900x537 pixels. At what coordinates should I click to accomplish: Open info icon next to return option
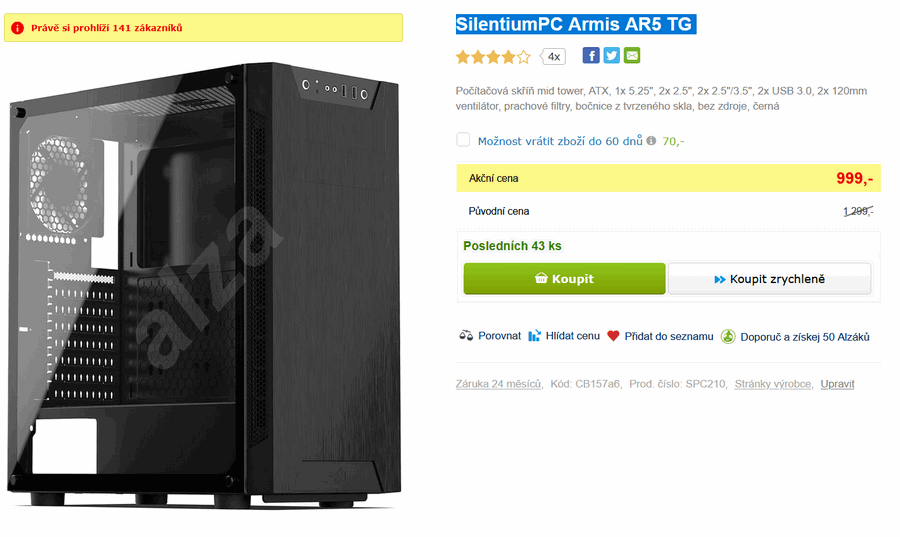pyautogui.click(x=651, y=141)
